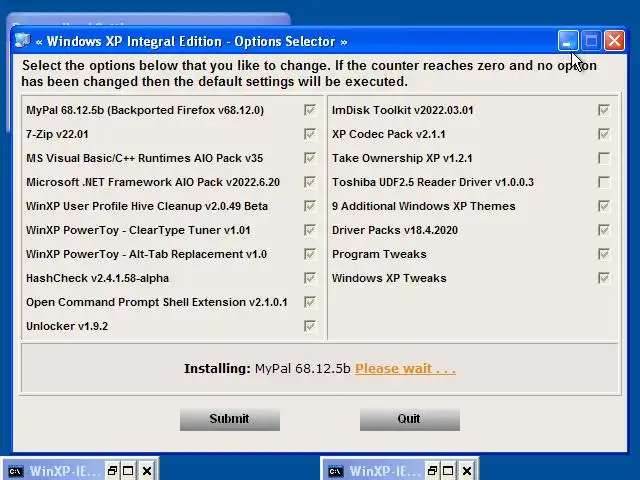Viewport: 640px width, 480px height.
Task: Restore the left WinXP-IE minimized window
Action: pos(112,471)
